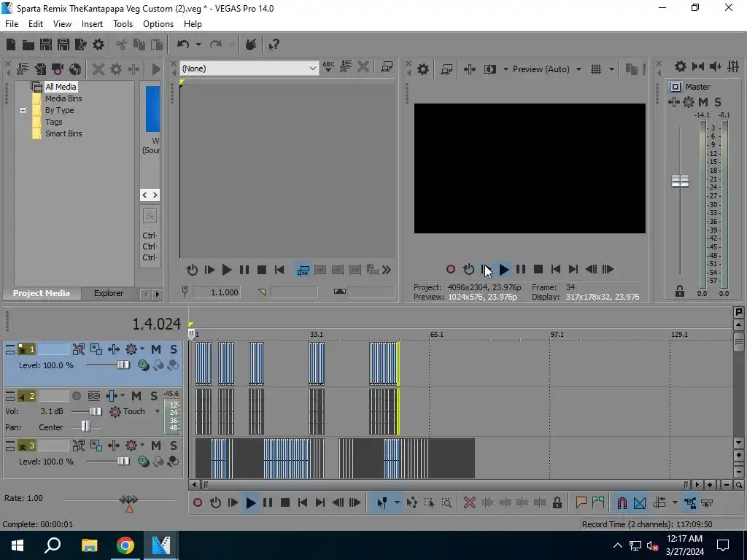Click the Windows Start button
This screenshot has height=560, width=747.
18,545
